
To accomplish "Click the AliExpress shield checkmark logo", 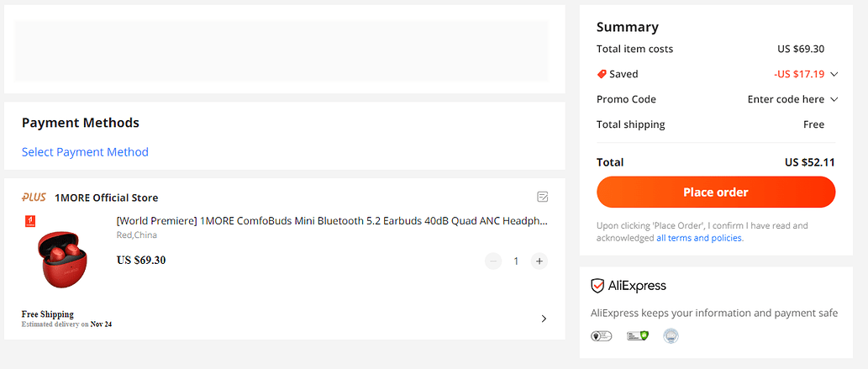I will pos(597,286).
